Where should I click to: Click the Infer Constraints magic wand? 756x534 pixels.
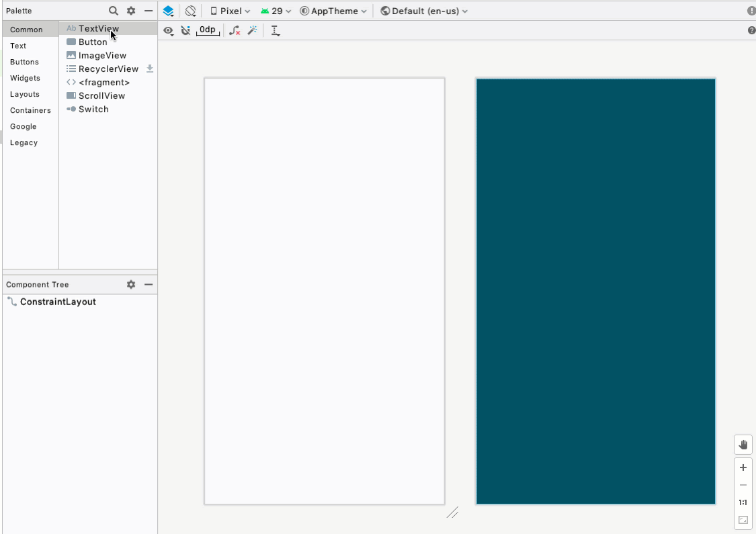(252, 30)
